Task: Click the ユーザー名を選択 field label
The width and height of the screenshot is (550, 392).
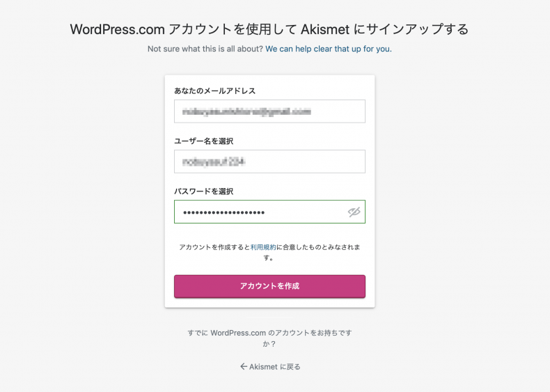Action: [204, 141]
